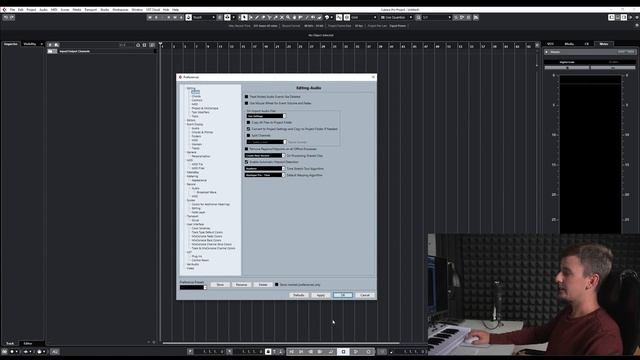The height and width of the screenshot is (360, 640).
Task: Toggle the Cycle loop button in transport
Action: point(331,351)
